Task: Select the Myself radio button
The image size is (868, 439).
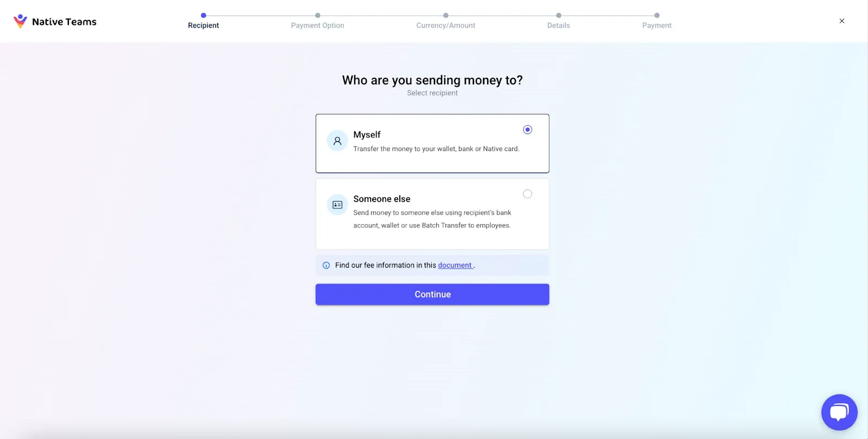Action: coord(527,130)
